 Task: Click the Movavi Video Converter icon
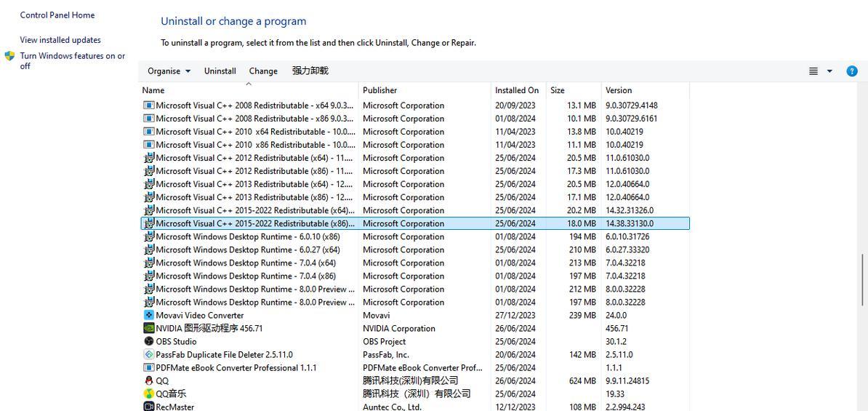click(x=149, y=315)
